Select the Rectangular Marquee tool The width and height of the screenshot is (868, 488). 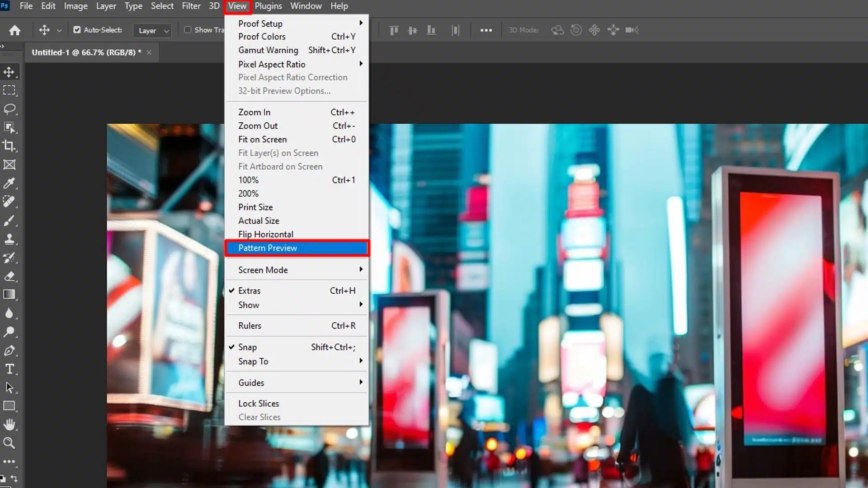9,90
